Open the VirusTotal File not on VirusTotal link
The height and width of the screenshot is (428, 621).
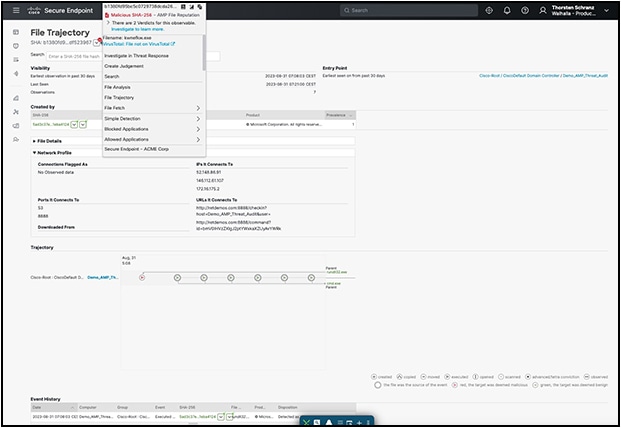(x=139, y=44)
